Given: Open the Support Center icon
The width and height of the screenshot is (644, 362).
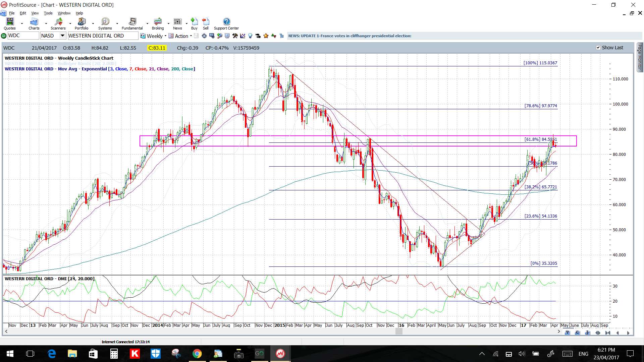Looking at the screenshot, I should pyautogui.click(x=226, y=24).
